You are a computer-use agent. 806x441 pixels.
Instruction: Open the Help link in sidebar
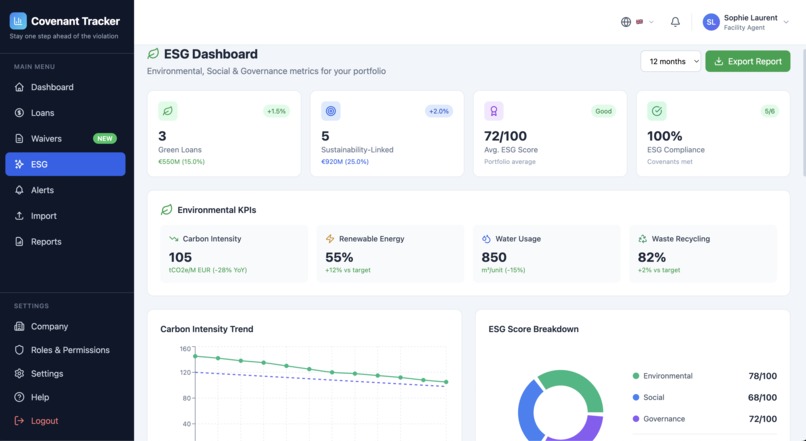pyautogui.click(x=65, y=397)
